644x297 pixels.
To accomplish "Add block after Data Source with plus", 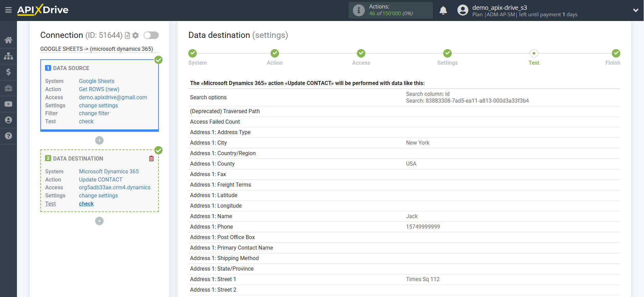I will point(99,140).
